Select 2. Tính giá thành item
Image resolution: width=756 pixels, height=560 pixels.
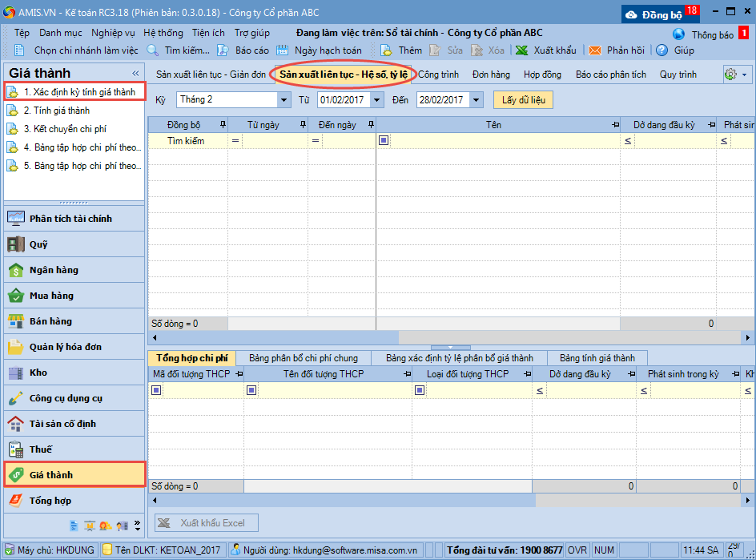(x=56, y=111)
